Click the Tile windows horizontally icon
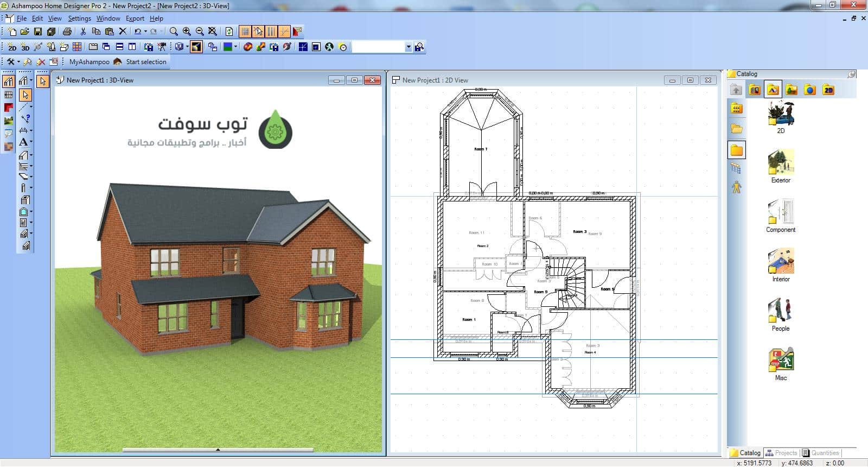Screen dimensions: 868x467 (119, 47)
